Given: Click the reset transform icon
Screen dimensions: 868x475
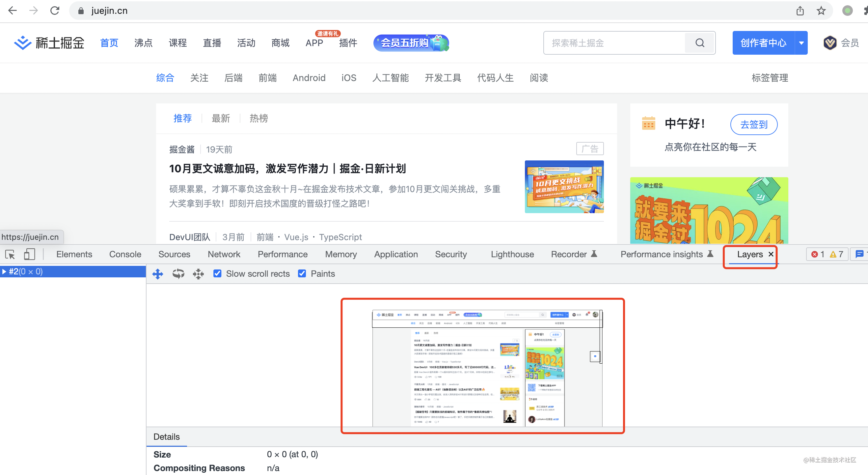Looking at the screenshot, I should click(x=199, y=274).
